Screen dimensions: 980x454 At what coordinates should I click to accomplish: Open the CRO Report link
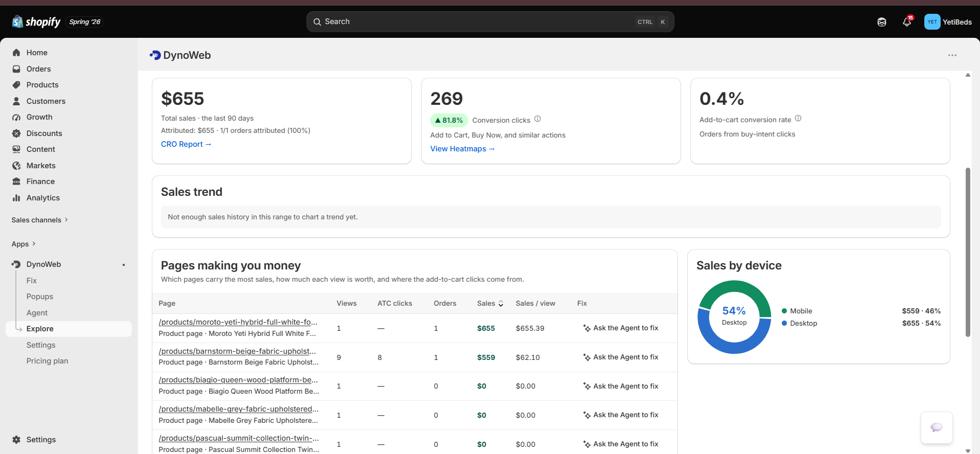186,144
